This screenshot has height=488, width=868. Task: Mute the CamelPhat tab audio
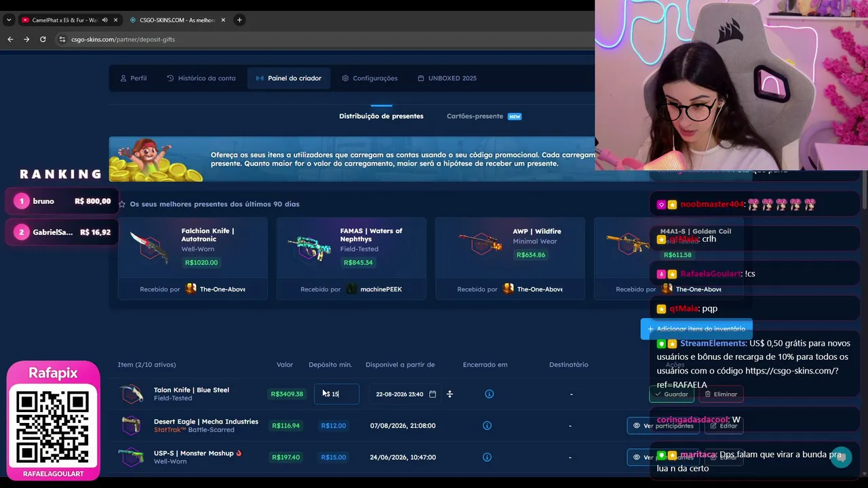click(x=104, y=20)
